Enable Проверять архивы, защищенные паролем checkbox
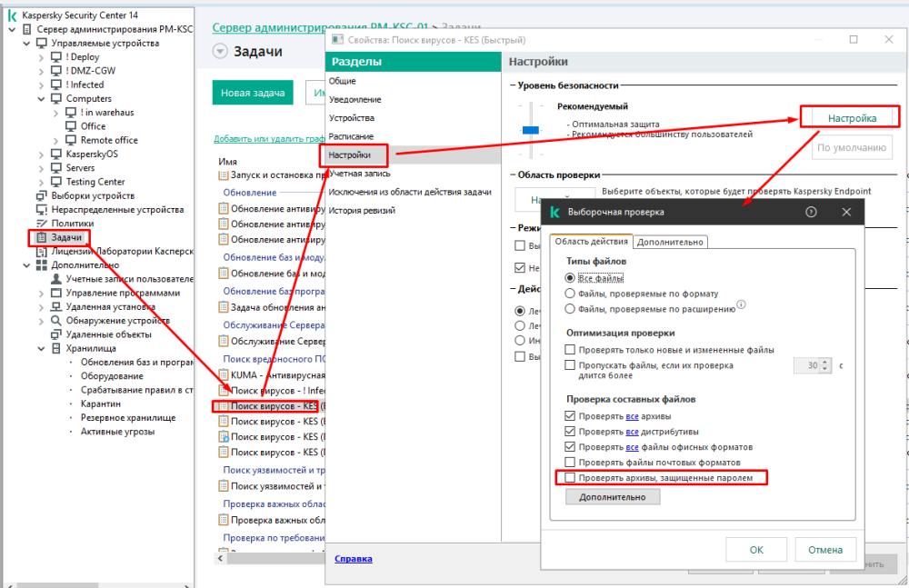Image resolution: width=909 pixels, height=588 pixels. [570, 477]
